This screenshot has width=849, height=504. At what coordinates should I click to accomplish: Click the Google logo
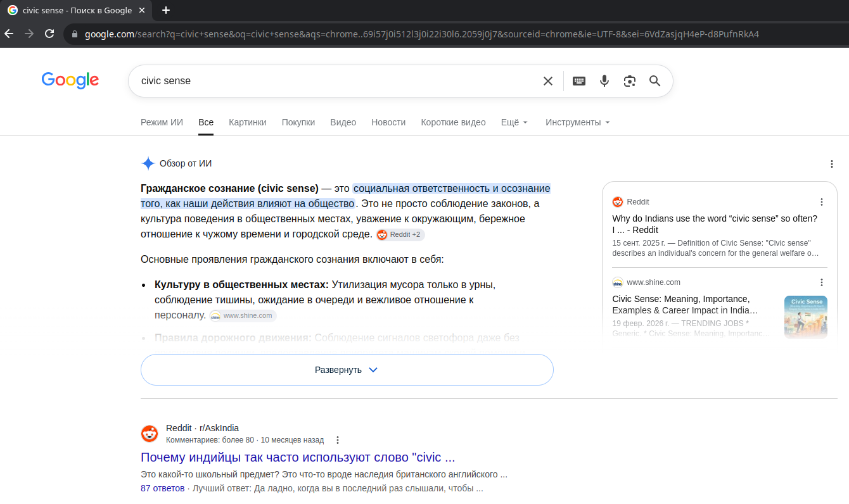[x=70, y=80]
